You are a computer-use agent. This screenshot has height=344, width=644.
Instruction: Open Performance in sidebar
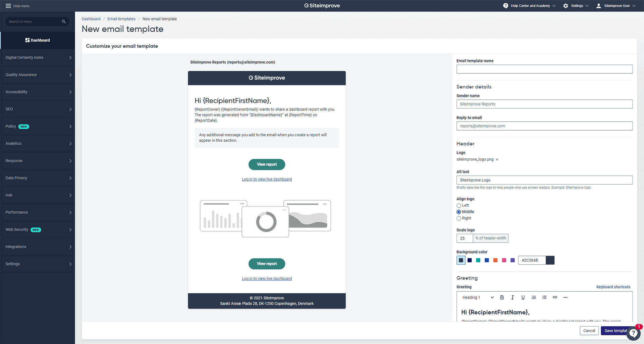(x=38, y=212)
